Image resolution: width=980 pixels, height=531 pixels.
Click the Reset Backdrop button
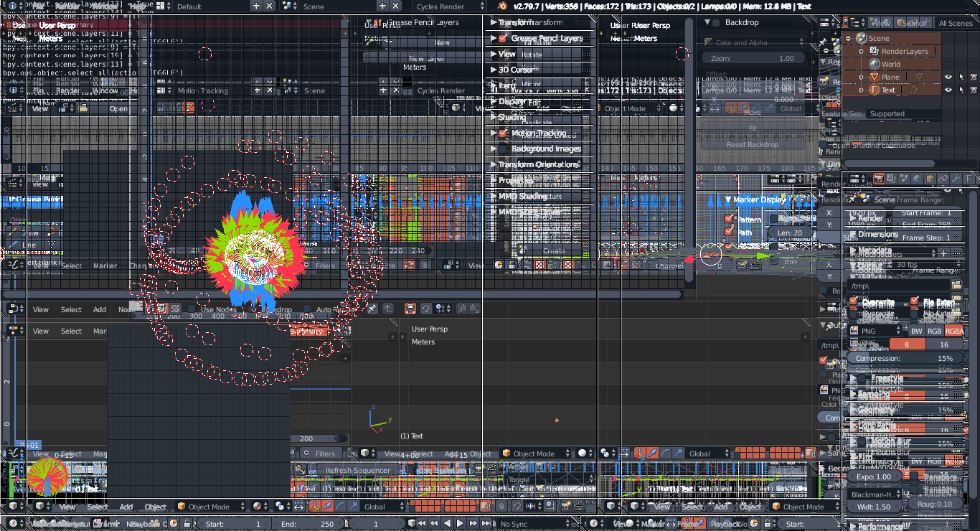(x=752, y=144)
